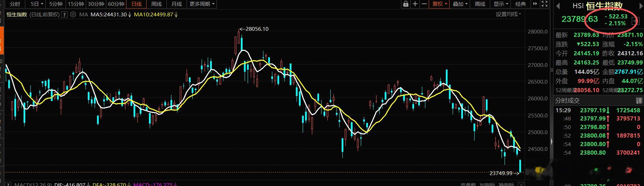
Task: Click 金额 2767.91亿 value
Action: (x=629, y=72)
